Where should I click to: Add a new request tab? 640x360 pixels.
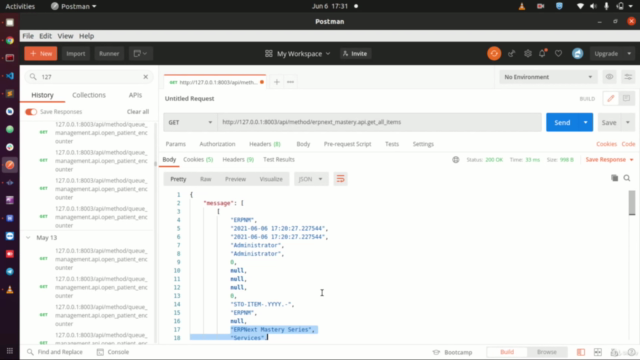(x=277, y=82)
